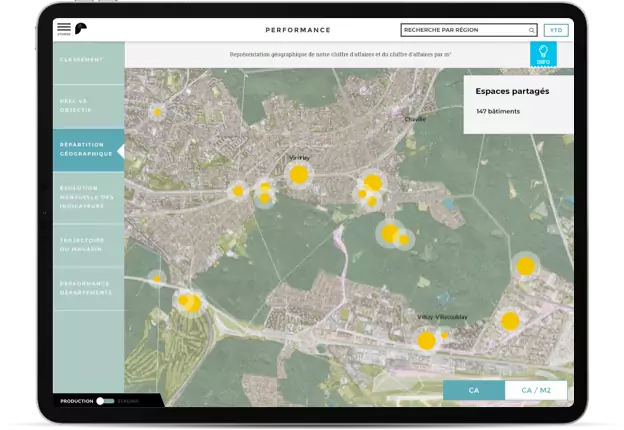Click the black bird logo icon
Viewport: 624px width, 430px height.
(x=81, y=29)
